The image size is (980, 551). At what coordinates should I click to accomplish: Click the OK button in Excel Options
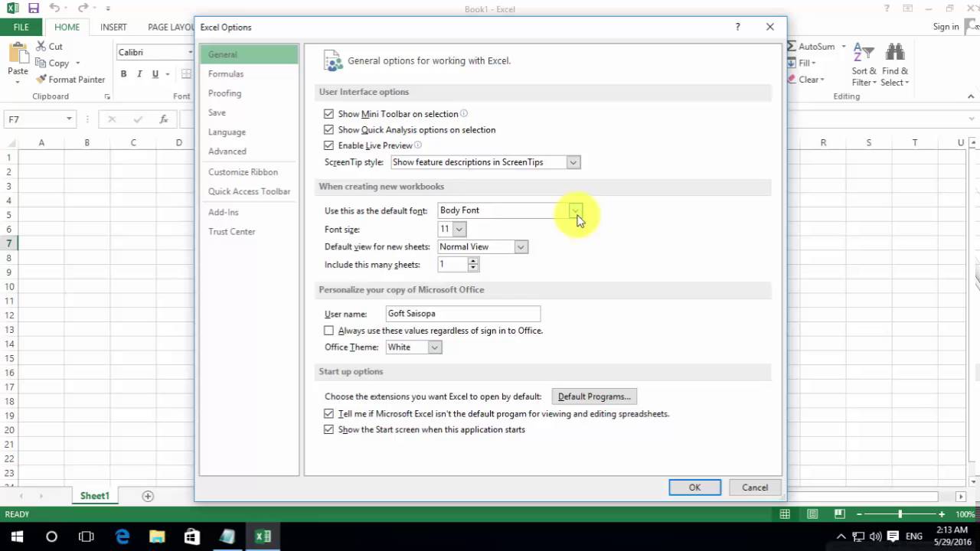694,487
